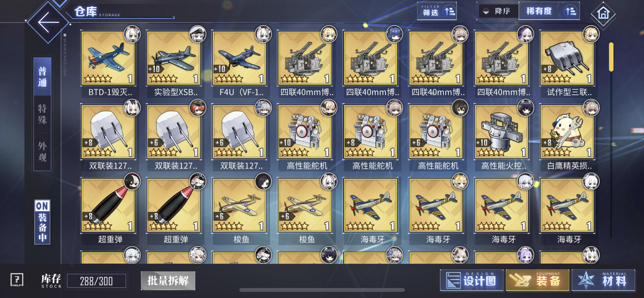Viewport: 644px width, 298px height.
Task: Click the yellow vertical scrollbar thumb
Action: [x=611, y=57]
